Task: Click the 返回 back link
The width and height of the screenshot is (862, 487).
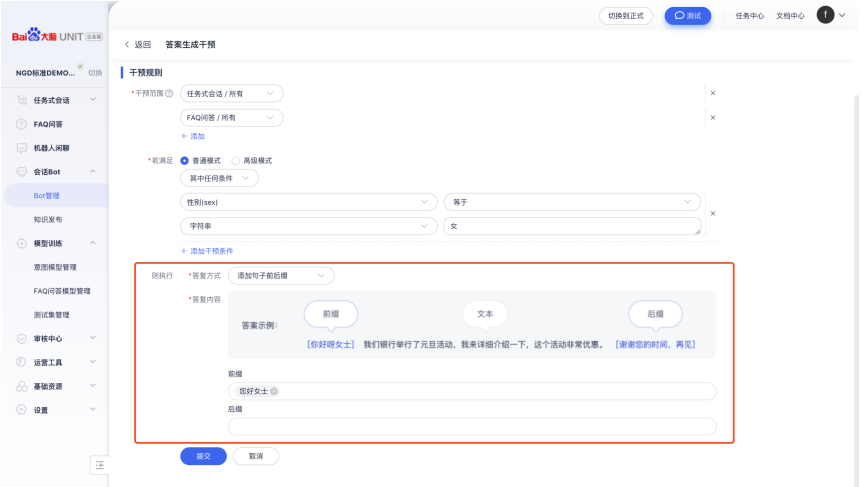Action: point(142,45)
